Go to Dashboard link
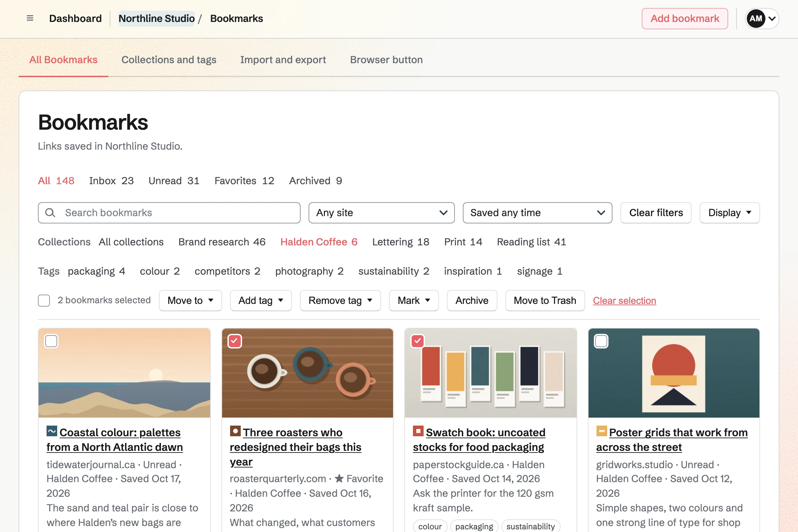Viewport: 798px width, 532px height. pos(75,18)
